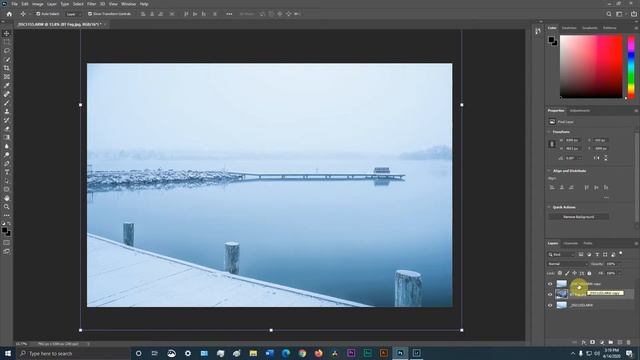Image resolution: width=640 pixels, height=360 pixels.
Task: Select the Clone Stamp tool
Action: click(7, 111)
